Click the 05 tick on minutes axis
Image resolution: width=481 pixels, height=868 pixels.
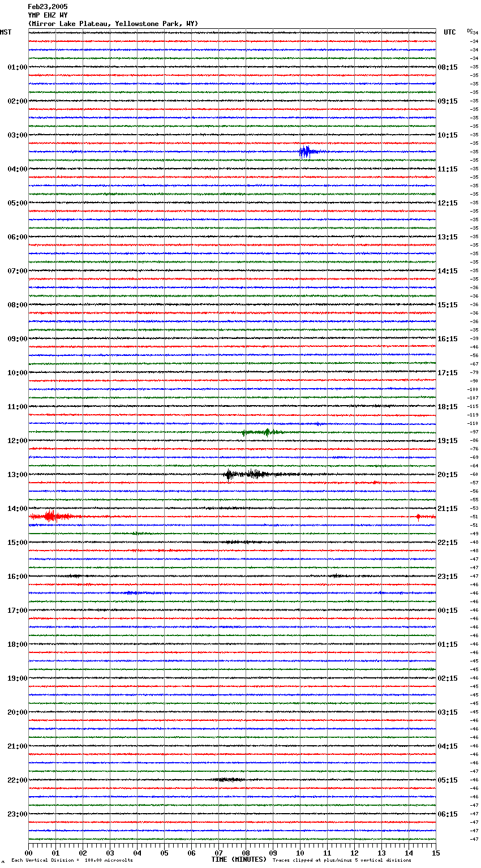click(x=165, y=853)
